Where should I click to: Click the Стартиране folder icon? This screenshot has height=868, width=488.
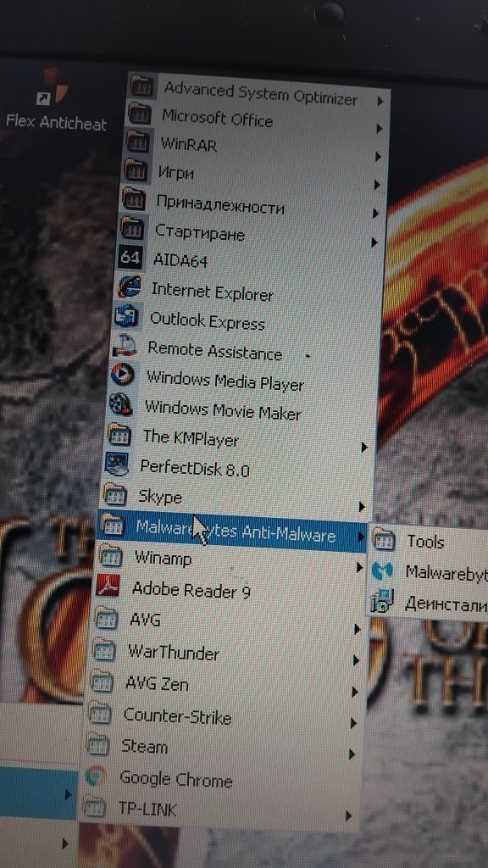[132, 227]
